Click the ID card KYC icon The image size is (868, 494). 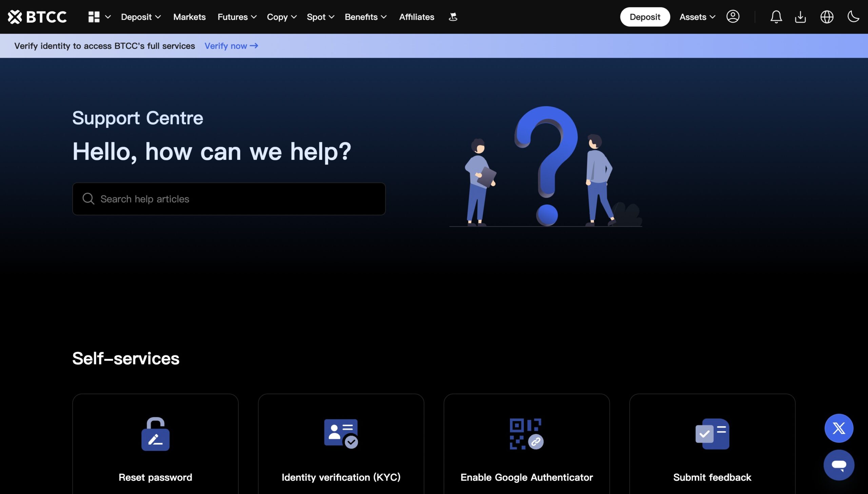pyautogui.click(x=341, y=434)
